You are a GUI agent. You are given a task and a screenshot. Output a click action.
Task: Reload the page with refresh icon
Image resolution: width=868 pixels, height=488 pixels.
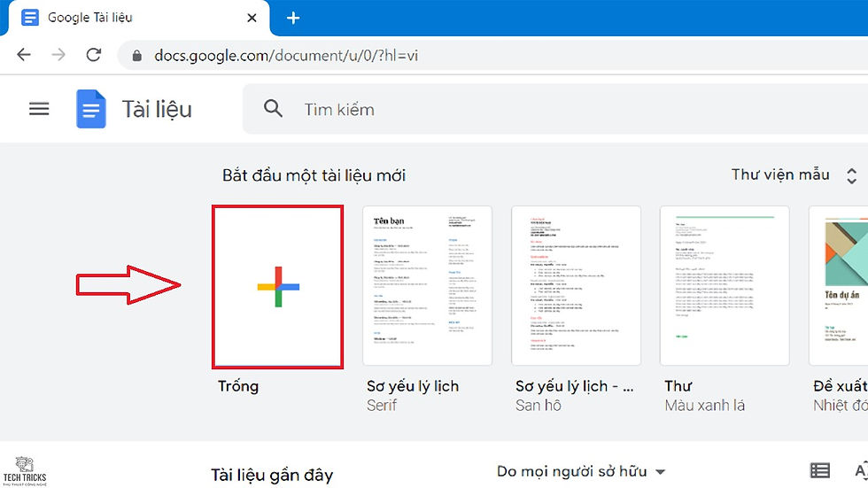pos(94,55)
